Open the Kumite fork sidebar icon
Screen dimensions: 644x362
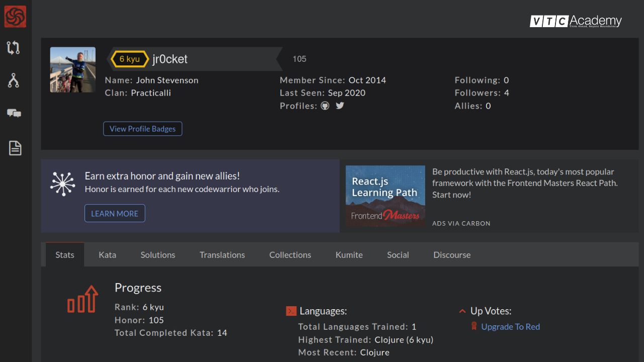(14, 80)
